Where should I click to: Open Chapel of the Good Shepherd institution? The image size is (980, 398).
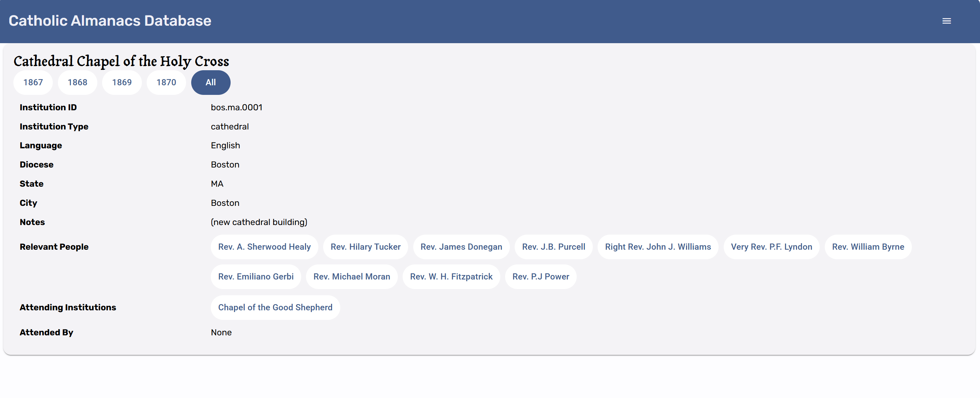[x=275, y=308]
